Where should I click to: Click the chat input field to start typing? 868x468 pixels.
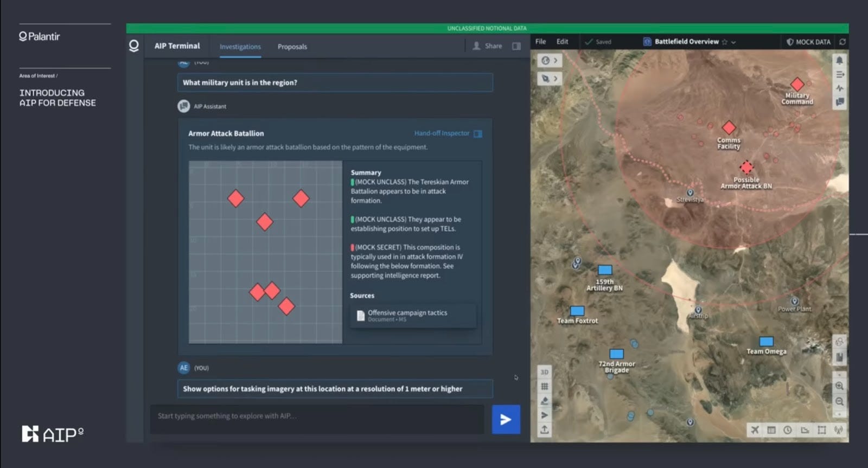(317, 416)
